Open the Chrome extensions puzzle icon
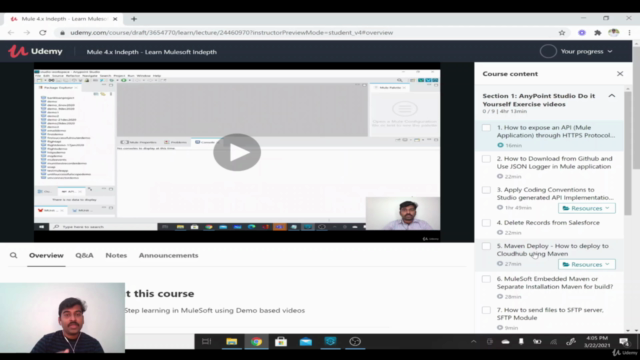This screenshot has height=360, width=640. [x=598, y=33]
